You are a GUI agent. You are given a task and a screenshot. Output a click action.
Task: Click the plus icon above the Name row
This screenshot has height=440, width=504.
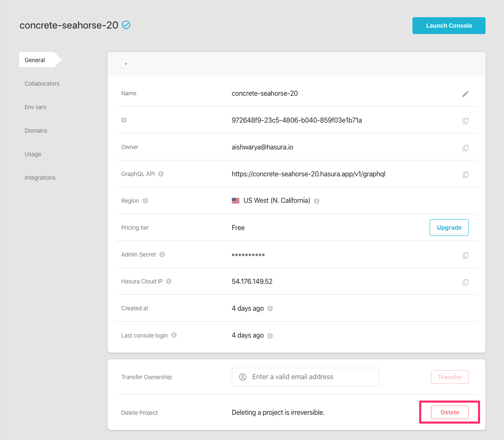126,64
